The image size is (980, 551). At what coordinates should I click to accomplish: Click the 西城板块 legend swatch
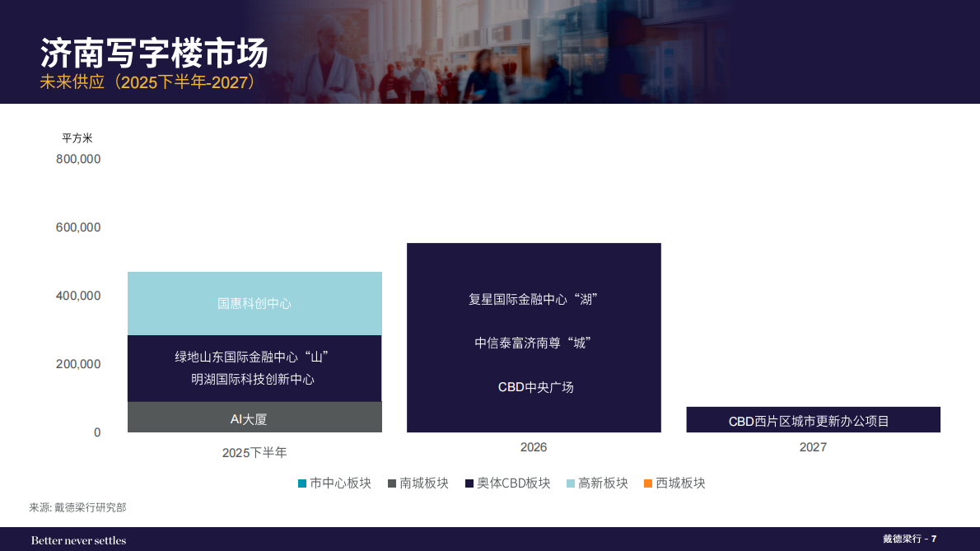tap(648, 483)
